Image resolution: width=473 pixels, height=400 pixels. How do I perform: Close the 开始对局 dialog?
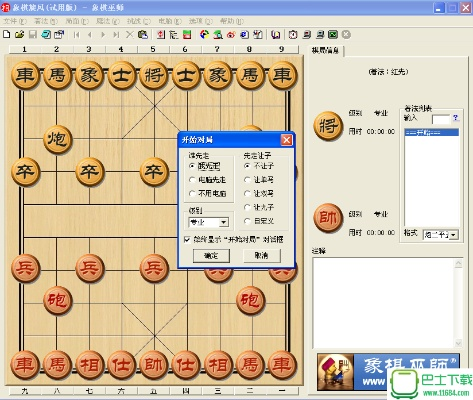287,140
